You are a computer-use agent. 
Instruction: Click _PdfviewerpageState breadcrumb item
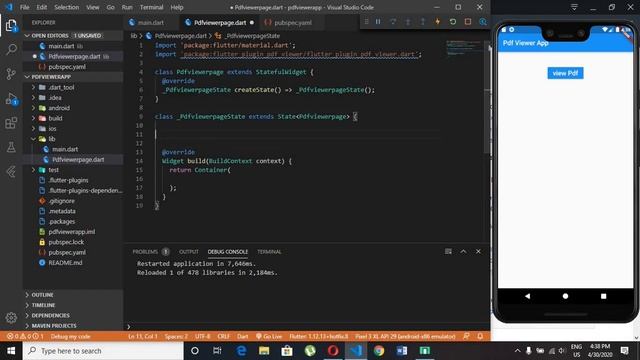[252, 36]
